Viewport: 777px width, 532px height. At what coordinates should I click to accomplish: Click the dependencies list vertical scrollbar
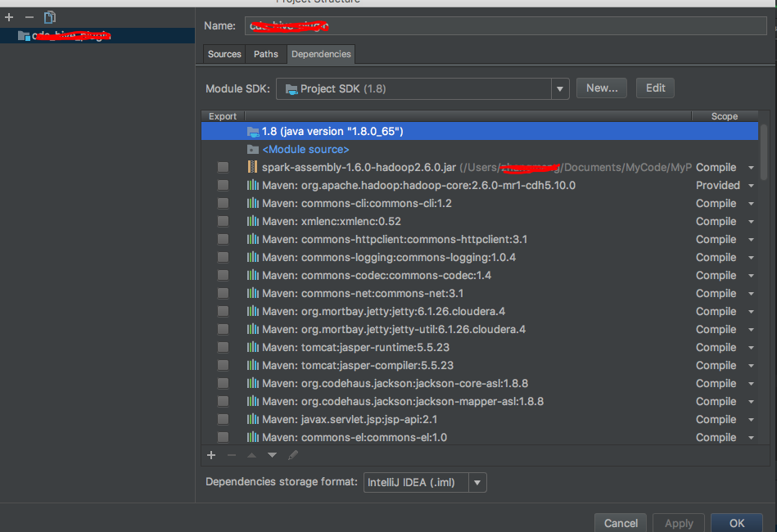click(764, 152)
